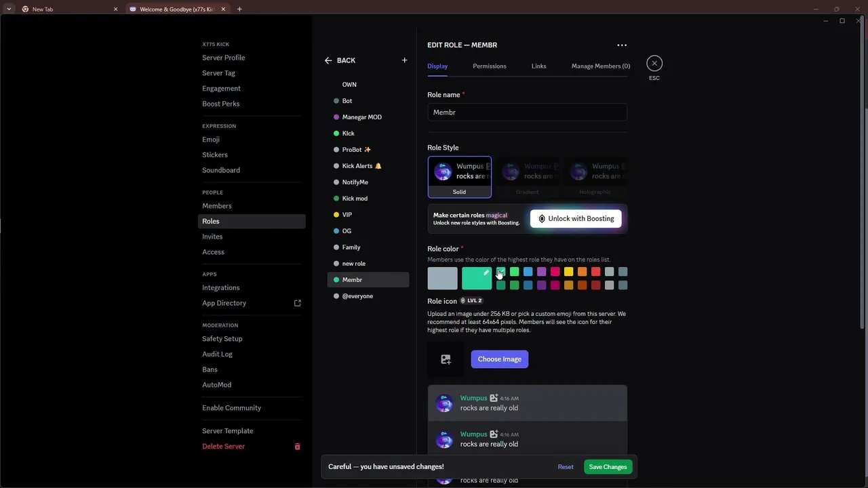This screenshot has height=488, width=868.
Task: Open Server Tag settings
Action: pos(252,73)
